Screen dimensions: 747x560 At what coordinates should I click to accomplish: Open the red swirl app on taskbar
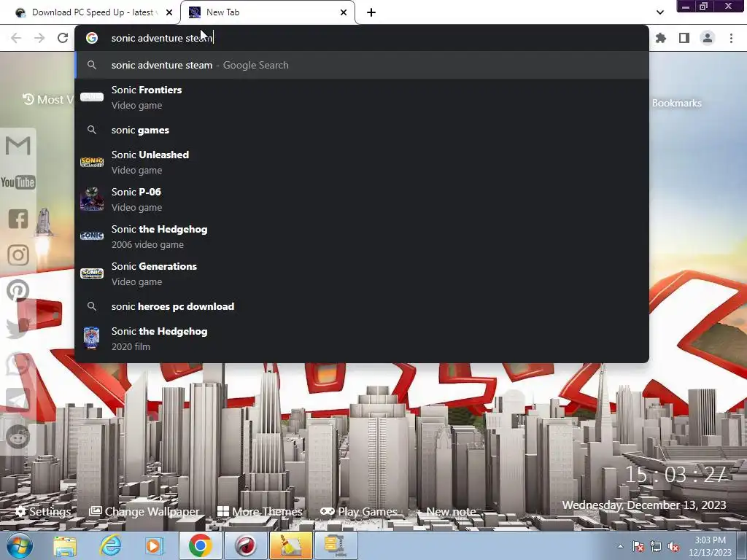point(245,545)
